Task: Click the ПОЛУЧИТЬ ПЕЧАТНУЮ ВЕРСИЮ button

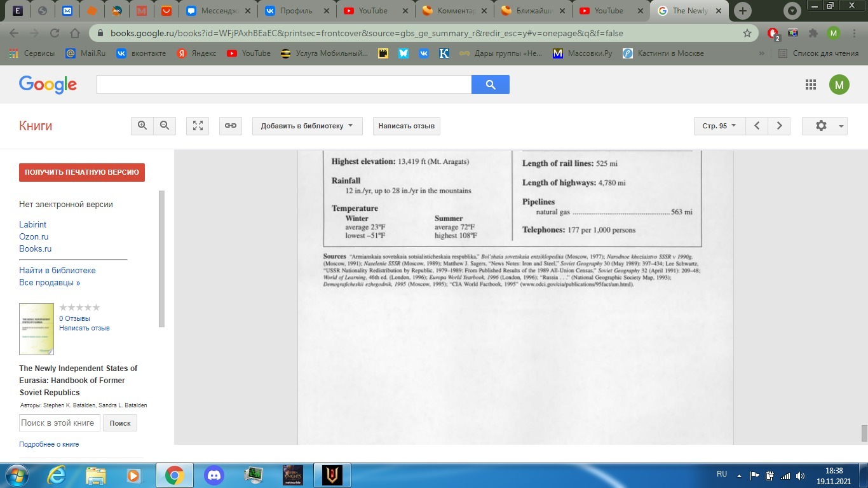Action: pos(82,172)
